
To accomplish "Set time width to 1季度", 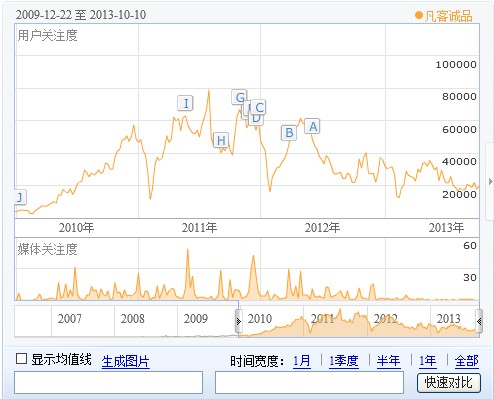I will 344,361.
